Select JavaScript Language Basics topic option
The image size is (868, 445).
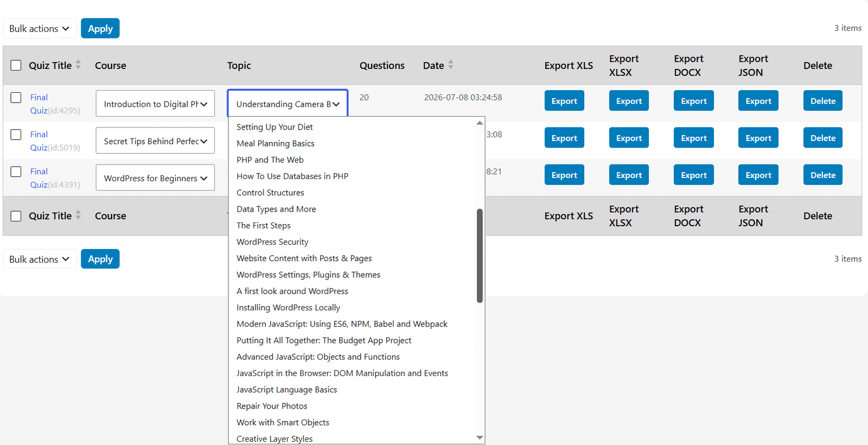[x=286, y=390]
